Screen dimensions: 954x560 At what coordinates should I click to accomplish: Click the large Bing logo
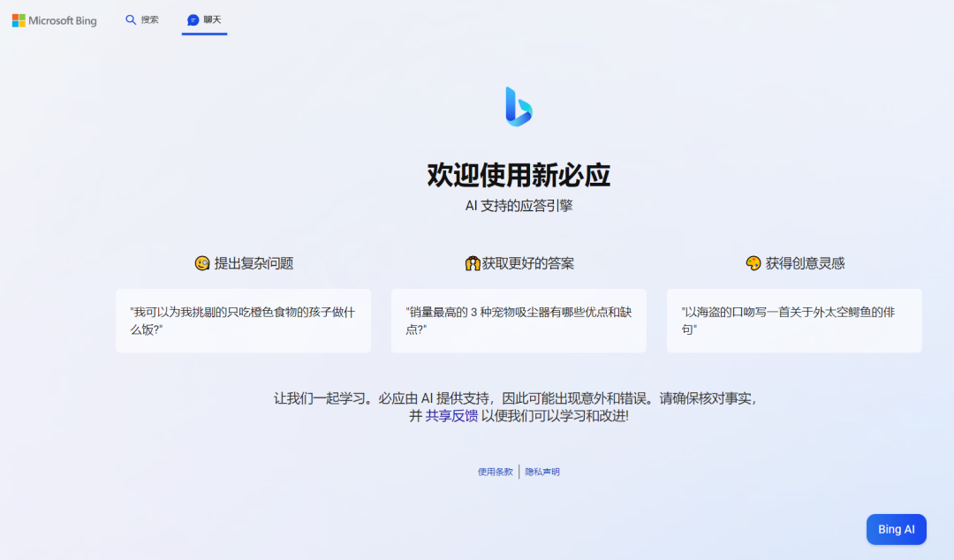pyautogui.click(x=519, y=106)
